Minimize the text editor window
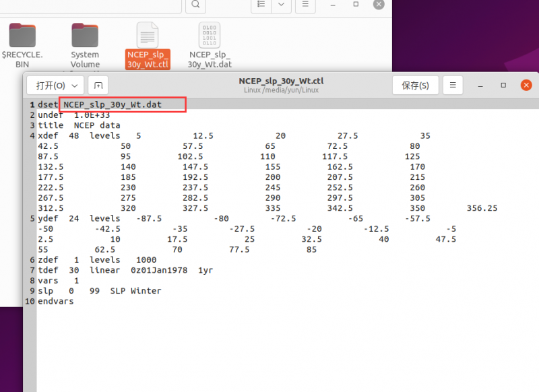Image resolution: width=539 pixels, height=392 pixels. pyautogui.click(x=481, y=86)
